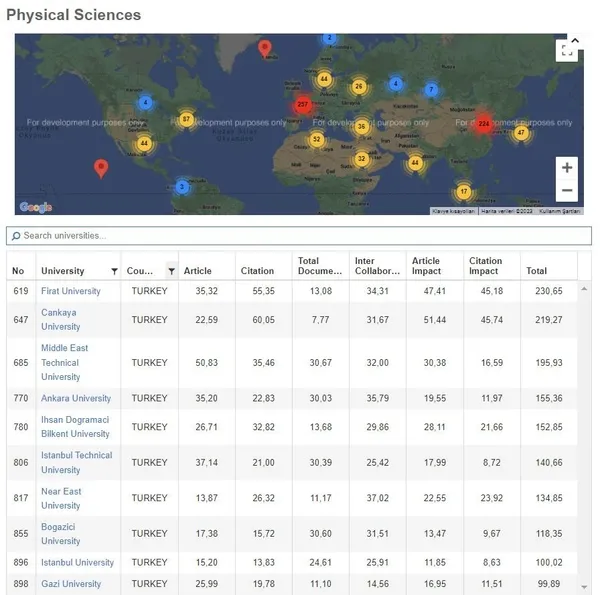Open the yellow 44 cluster over Mexico
Viewport: 600px width, 595px height.
pyautogui.click(x=144, y=144)
